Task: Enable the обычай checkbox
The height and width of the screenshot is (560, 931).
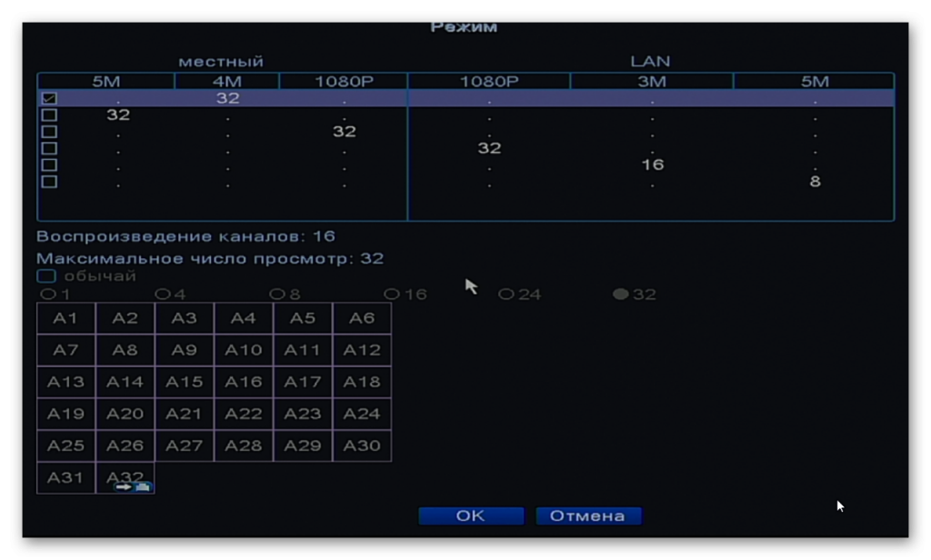Action: point(46,275)
